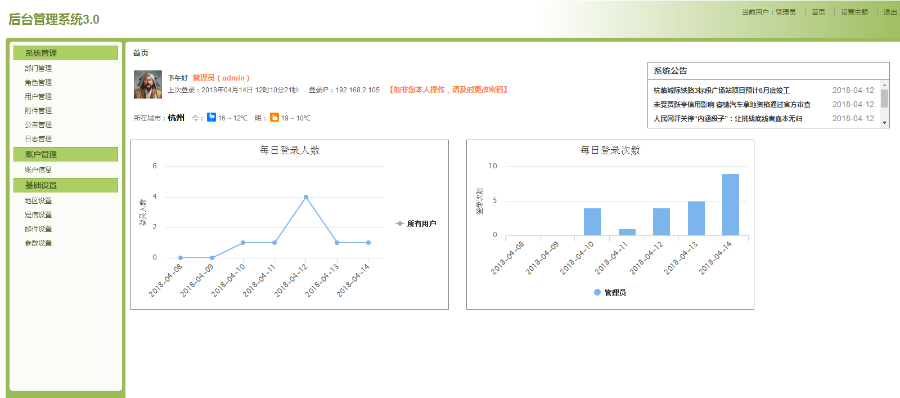Open 日志管理 in the sidebar

click(x=38, y=138)
